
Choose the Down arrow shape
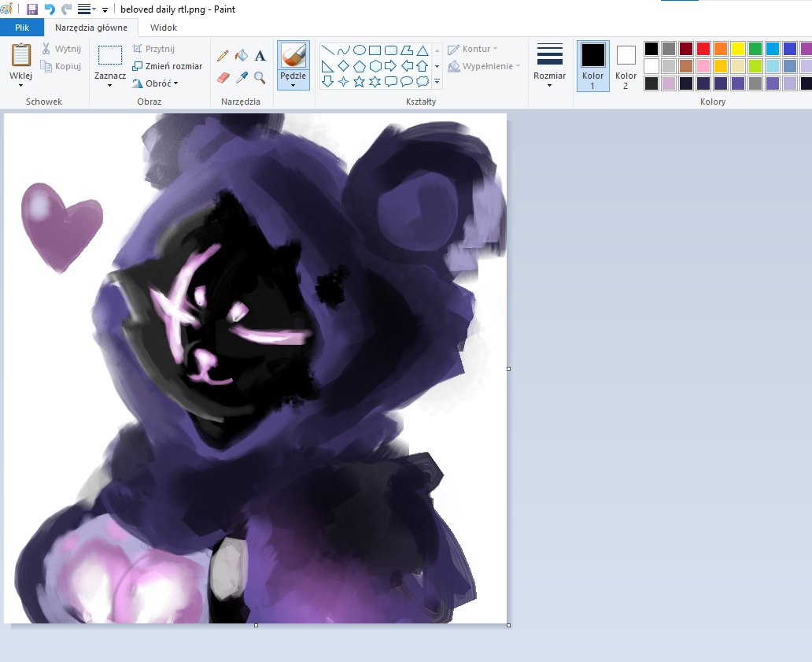[x=328, y=81]
